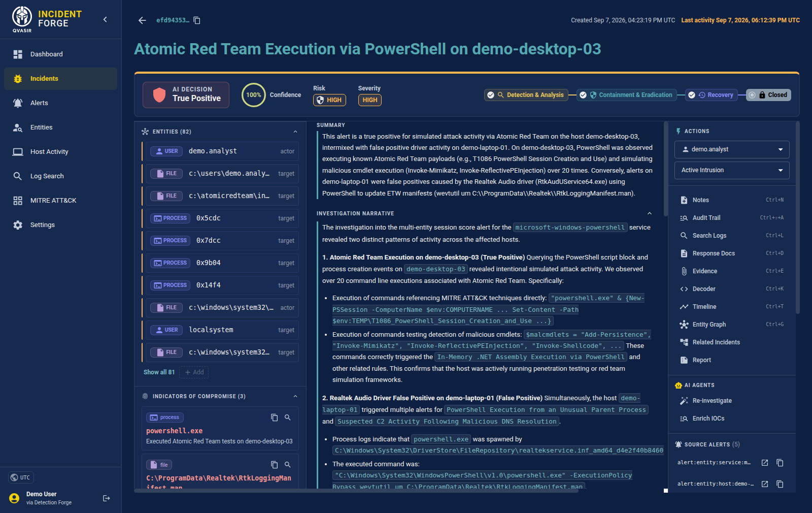This screenshot has height=513, width=812.
Task: Open the Audit Trail
Action: (731, 218)
